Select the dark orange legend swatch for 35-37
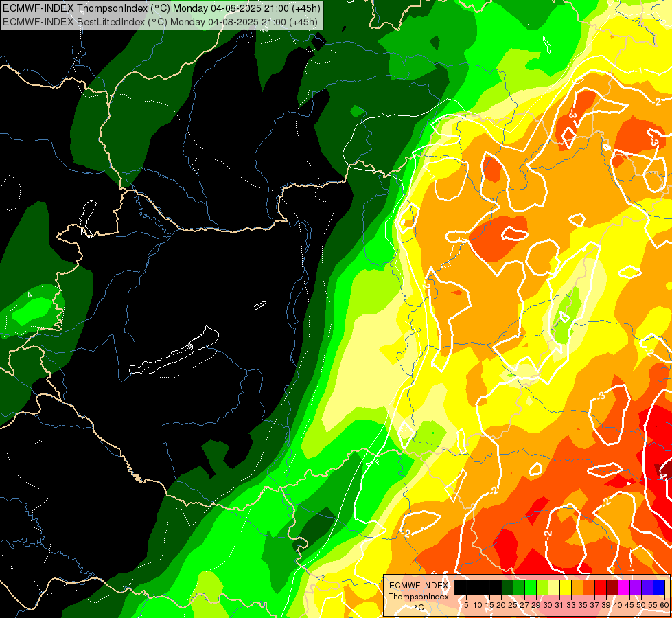672x618 pixels. click(589, 587)
